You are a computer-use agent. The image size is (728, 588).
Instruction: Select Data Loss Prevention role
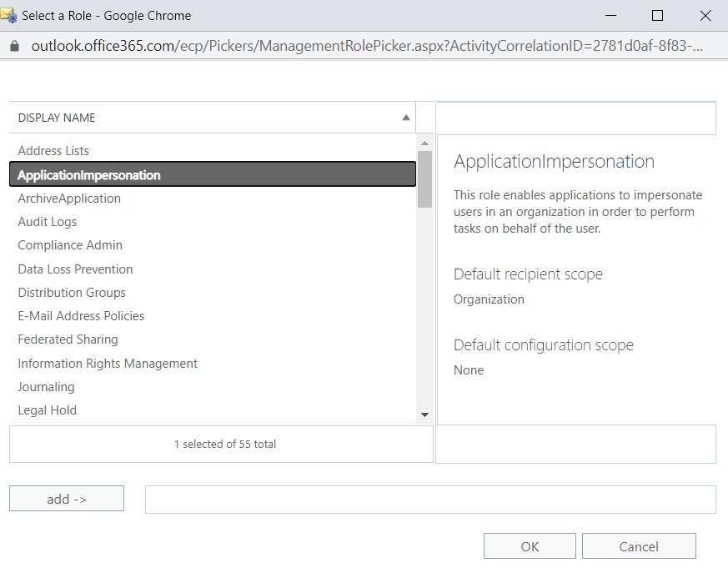point(75,269)
